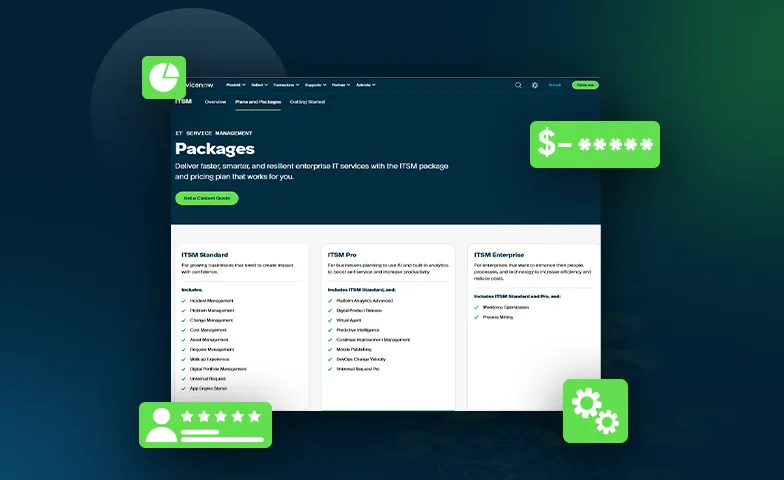Click Request Management in the ITSM Standard list
This screenshot has height=480, width=784.
(212, 350)
